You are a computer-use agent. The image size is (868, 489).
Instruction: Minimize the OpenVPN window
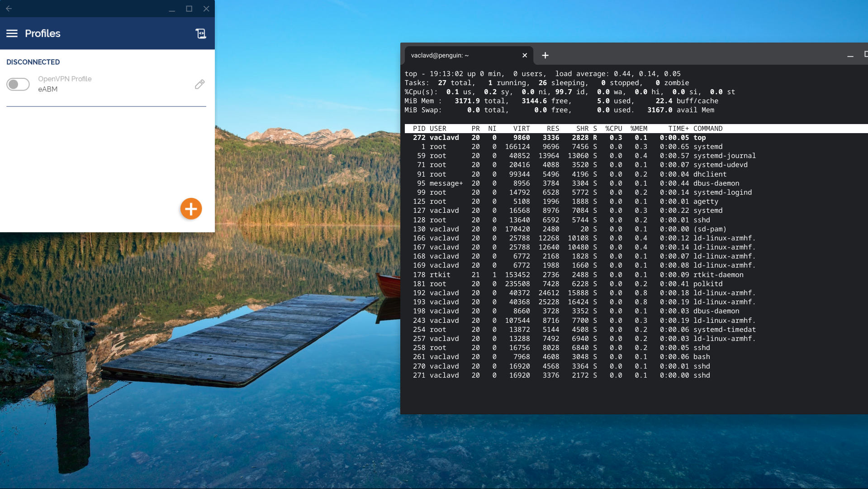(172, 9)
